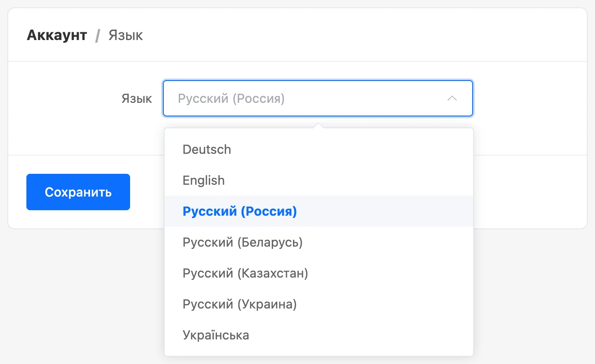595x364 pixels.
Task: Click the Сохранить button
Action: pyautogui.click(x=78, y=192)
